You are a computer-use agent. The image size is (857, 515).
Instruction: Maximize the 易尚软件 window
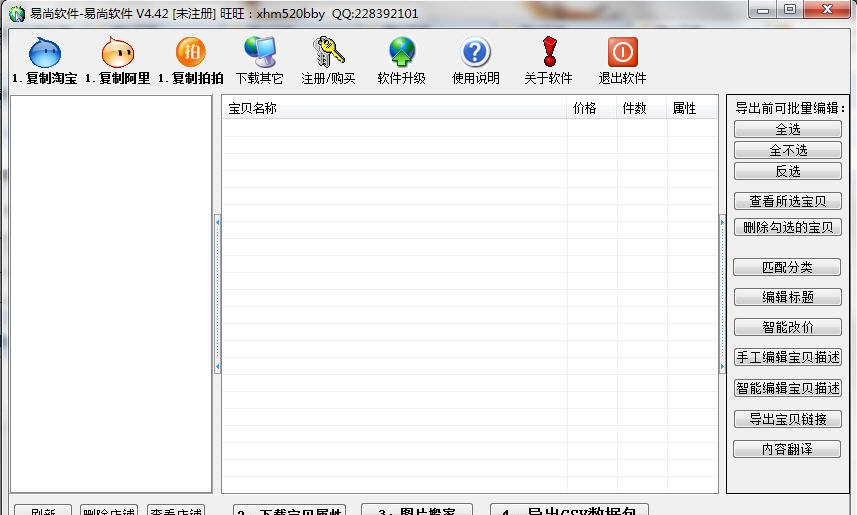click(790, 10)
